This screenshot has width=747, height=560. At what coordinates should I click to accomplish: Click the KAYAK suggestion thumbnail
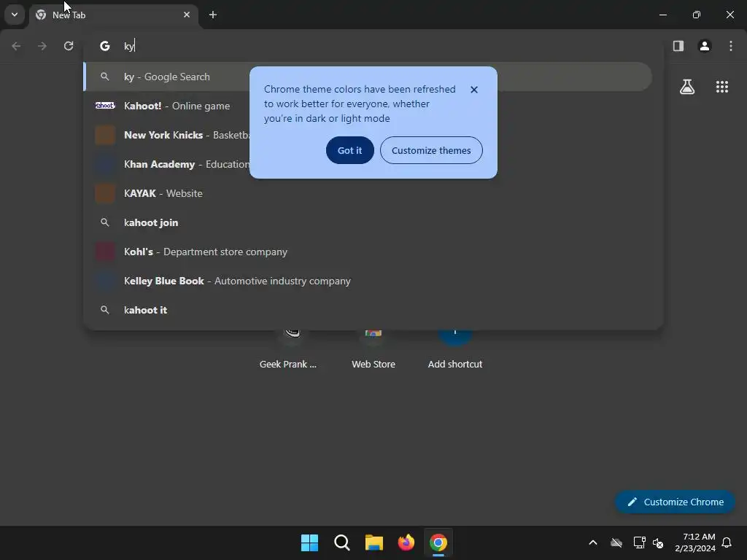point(105,193)
